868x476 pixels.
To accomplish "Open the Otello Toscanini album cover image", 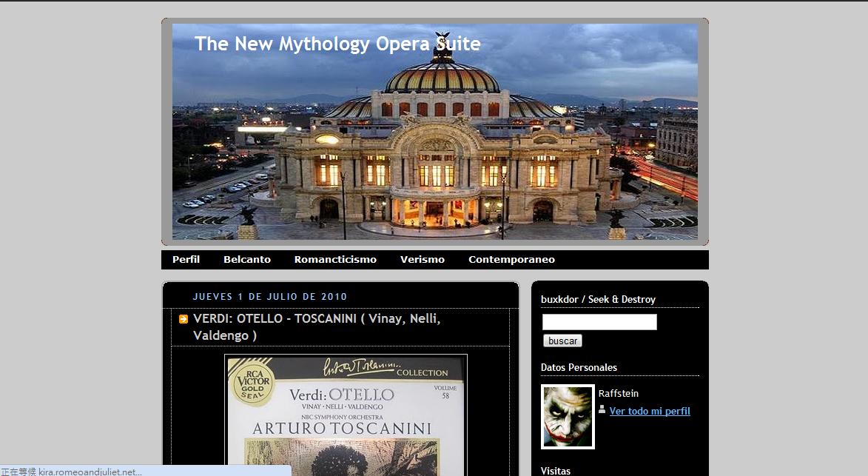I will coord(346,415).
